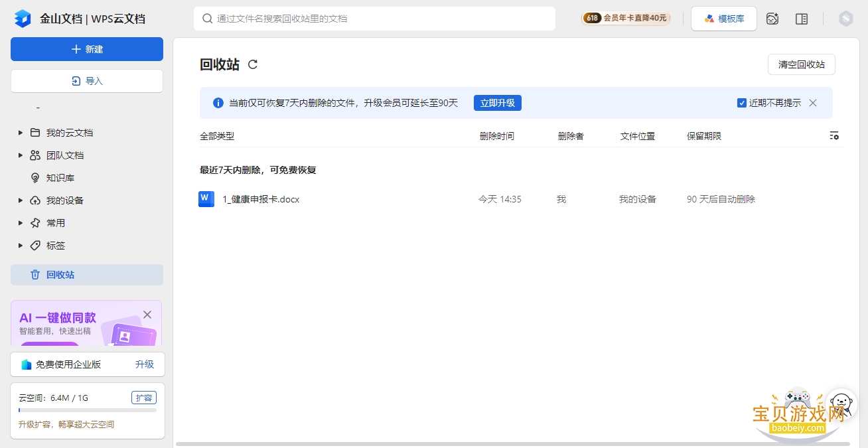Select 回收站 in the sidebar
The width and height of the screenshot is (868, 448).
click(87, 275)
